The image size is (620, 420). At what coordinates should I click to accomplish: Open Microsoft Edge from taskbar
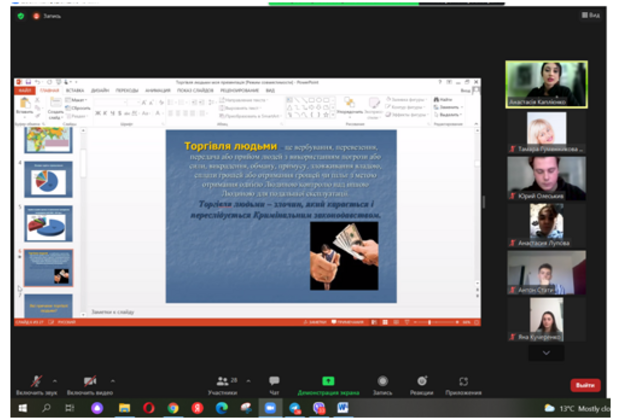tap(222, 408)
